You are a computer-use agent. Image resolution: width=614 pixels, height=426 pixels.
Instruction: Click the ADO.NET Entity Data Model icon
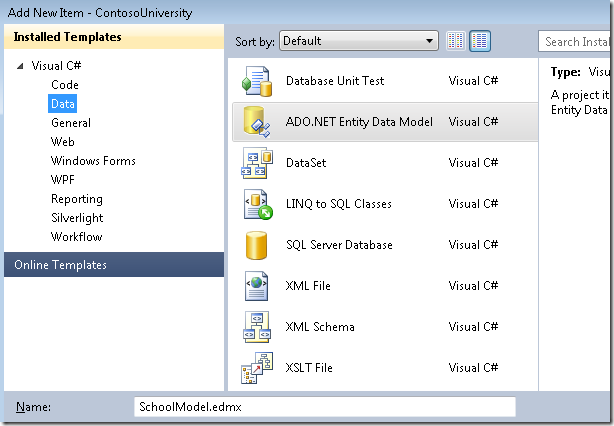(x=257, y=122)
